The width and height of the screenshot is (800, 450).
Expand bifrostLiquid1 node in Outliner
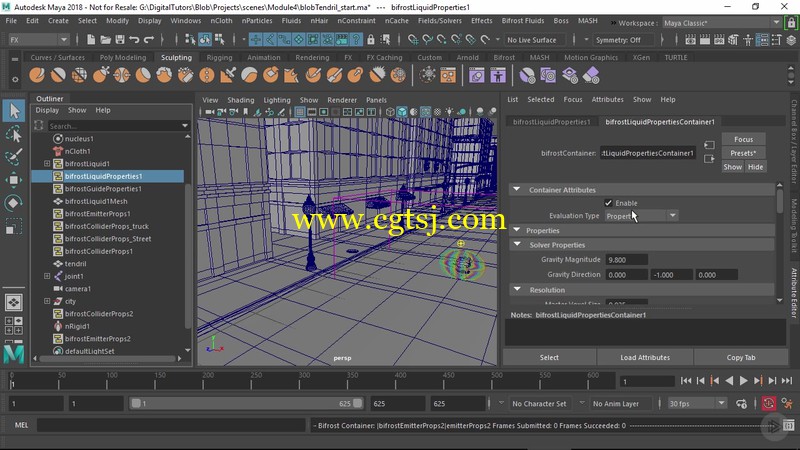(47, 164)
